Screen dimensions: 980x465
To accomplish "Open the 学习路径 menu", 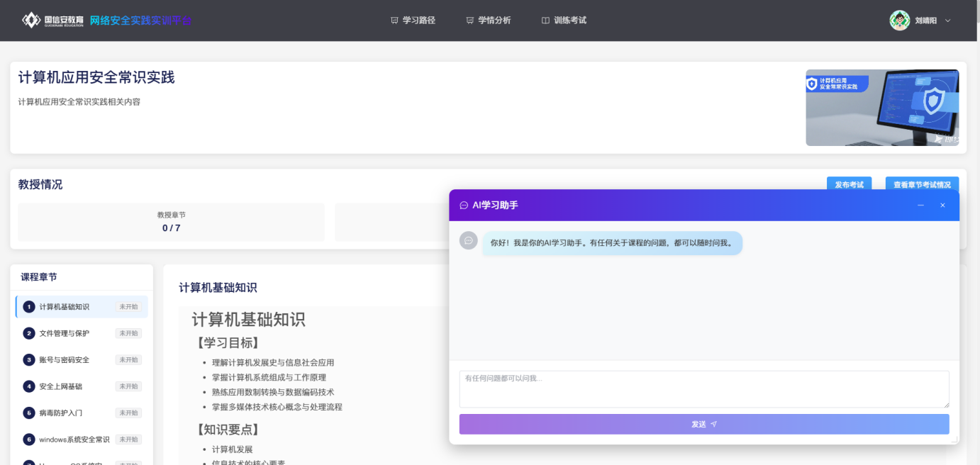I will click(x=413, y=21).
